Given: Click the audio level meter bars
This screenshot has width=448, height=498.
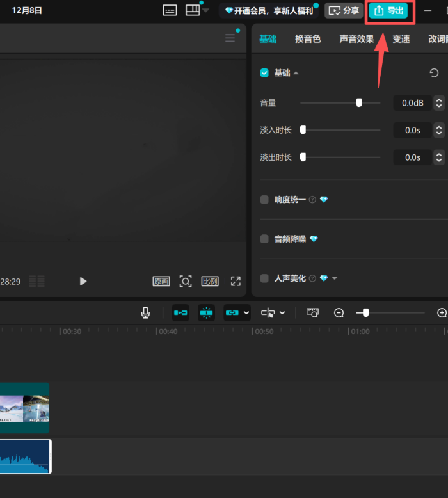Looking at the screenshot, I should point(37,282).
